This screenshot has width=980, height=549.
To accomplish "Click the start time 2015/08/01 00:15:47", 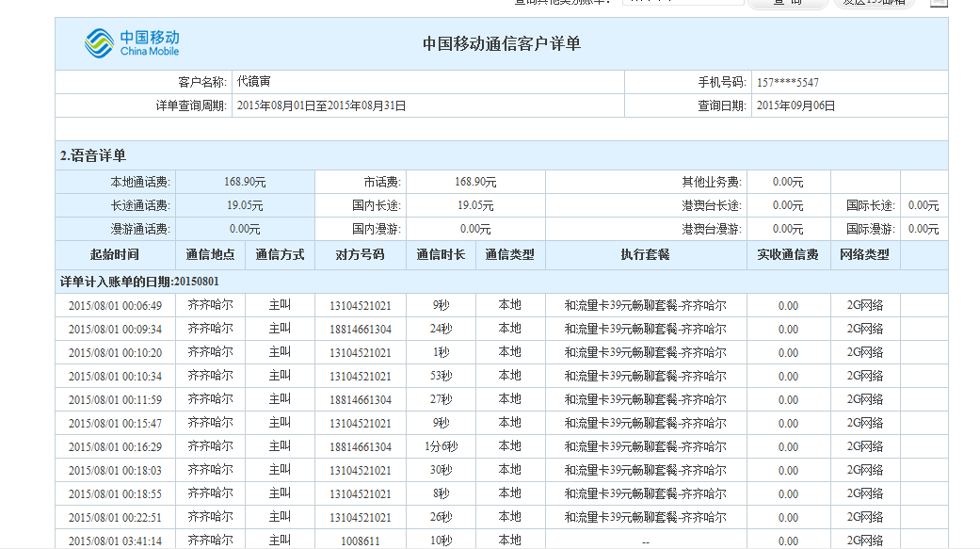I will pos(115,424).
